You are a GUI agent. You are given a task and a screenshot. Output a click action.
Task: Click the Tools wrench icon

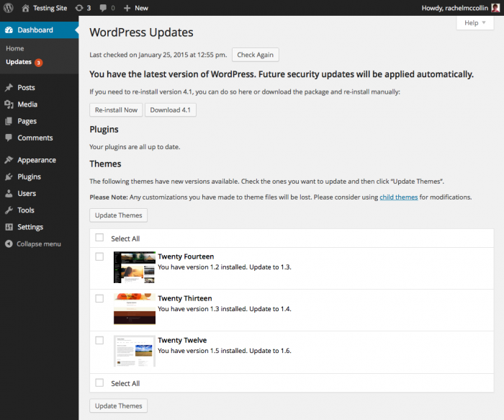(9, 210)
